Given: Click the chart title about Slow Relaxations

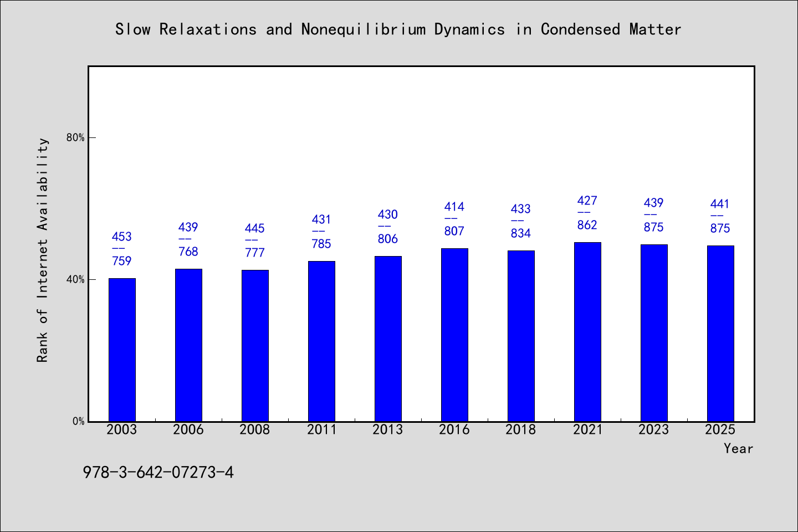Looking at the screenshot, I should tap(398, 29).
